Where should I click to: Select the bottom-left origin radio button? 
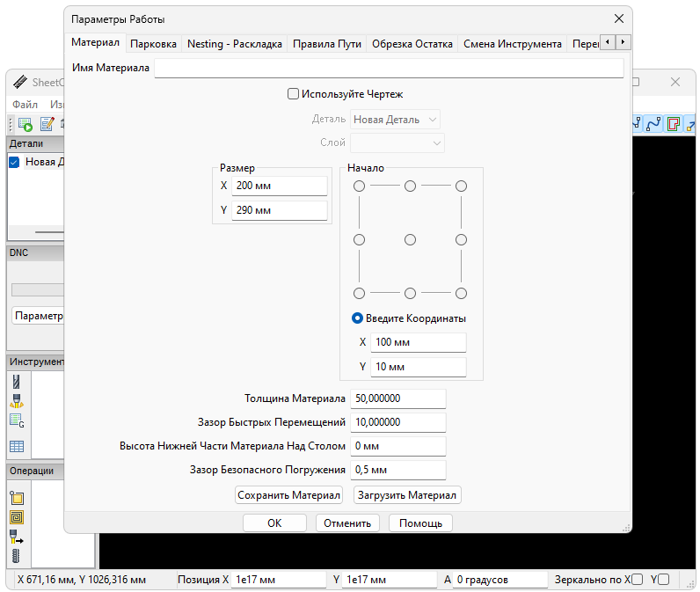click(359, 293)
